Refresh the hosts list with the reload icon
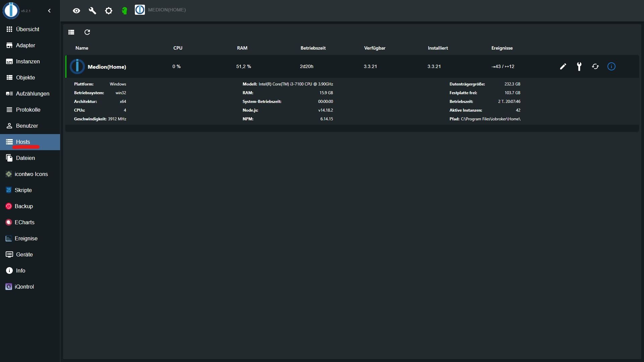Image resolution: width=644 pixels, height=362 pixels. tap(87, 32)
